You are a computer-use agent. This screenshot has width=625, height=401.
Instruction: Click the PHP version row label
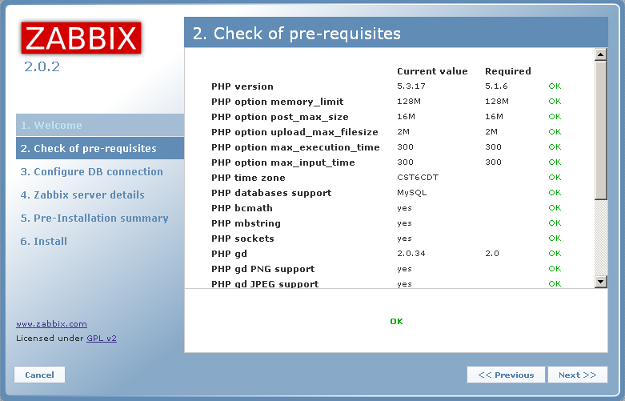[242, 87]
